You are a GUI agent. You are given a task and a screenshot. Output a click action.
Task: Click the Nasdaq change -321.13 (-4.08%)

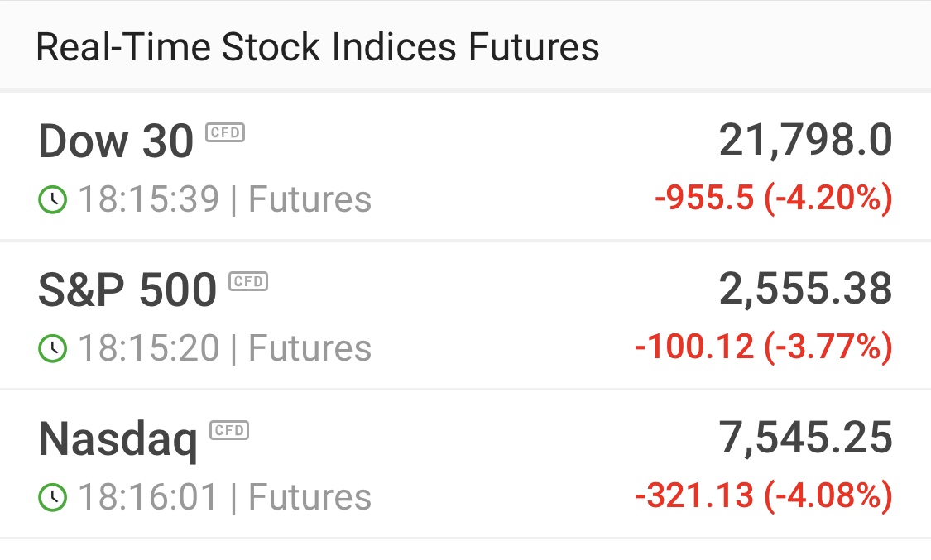click(x=764, y=495)
